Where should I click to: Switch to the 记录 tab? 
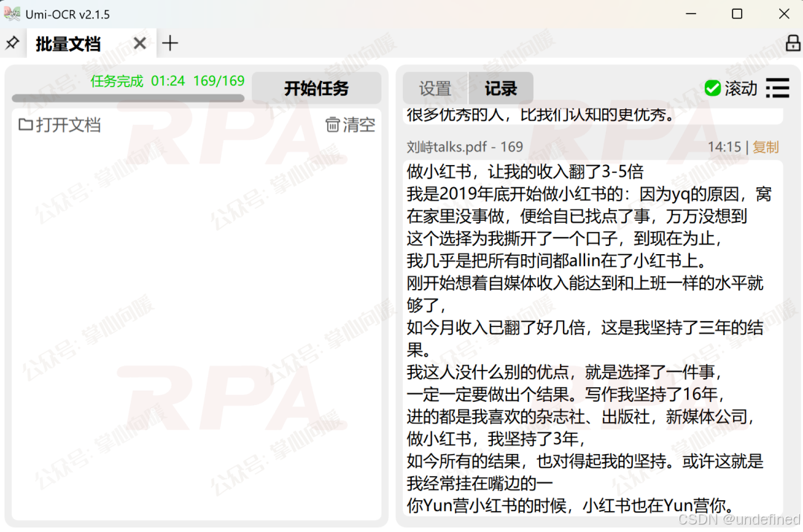tap(501, 88)
